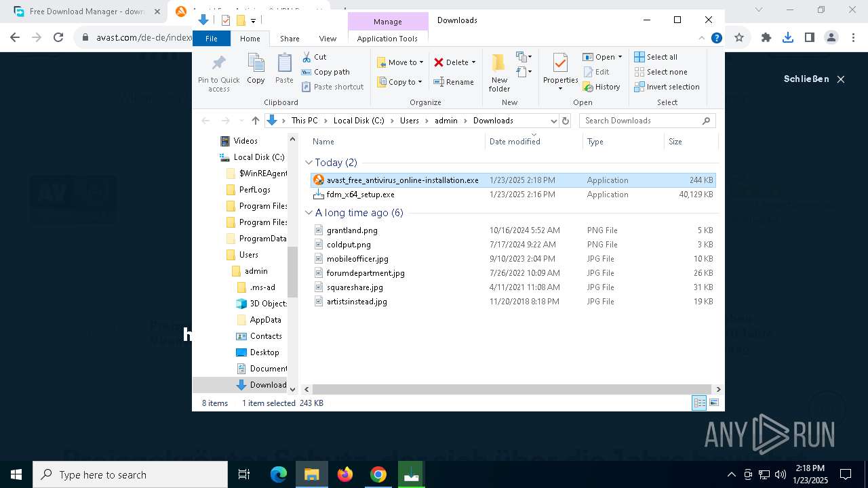The width and height of the screenshot is (868, 488).
Task: Open Quick Access Toolbar customize dropdown
Action: tap(253, 20)
